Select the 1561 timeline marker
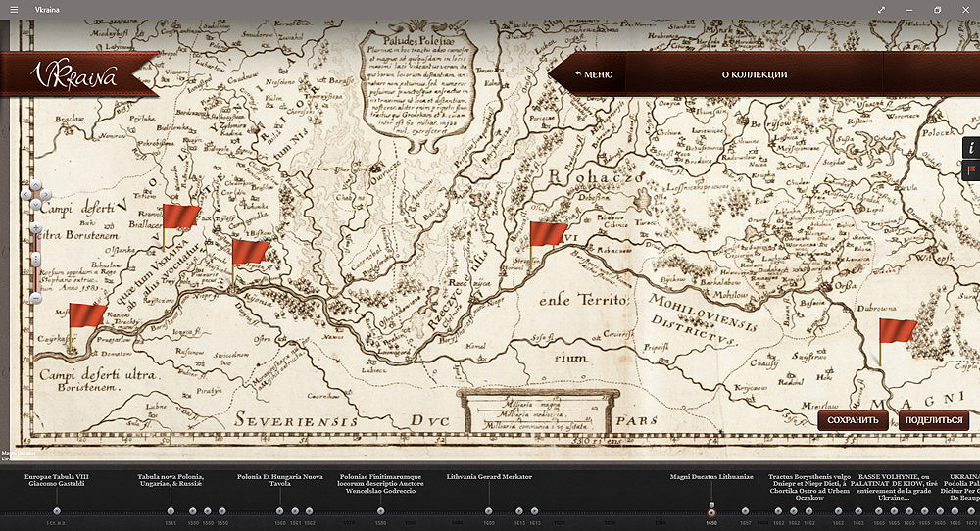Viewport: 980px width, 531px height. click(295, 511)
